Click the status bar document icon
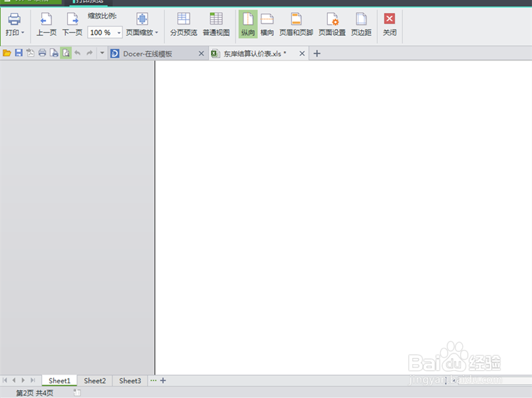The height and width of the screenshot is (398, 532). (x=77, y=393)
